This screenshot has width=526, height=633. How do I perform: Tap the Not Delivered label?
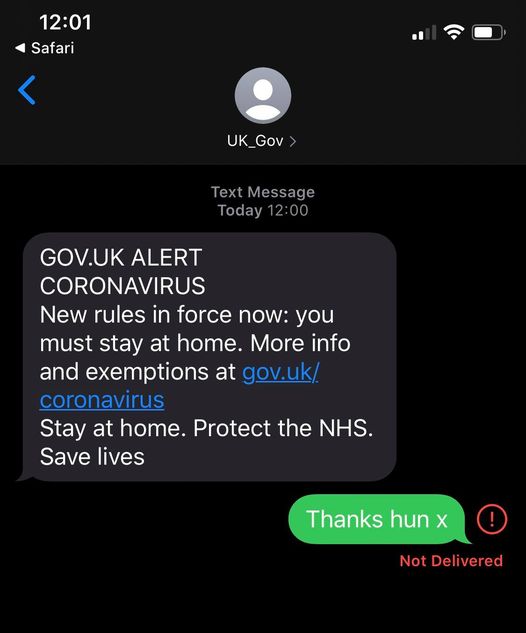click(x=451, y=561)
